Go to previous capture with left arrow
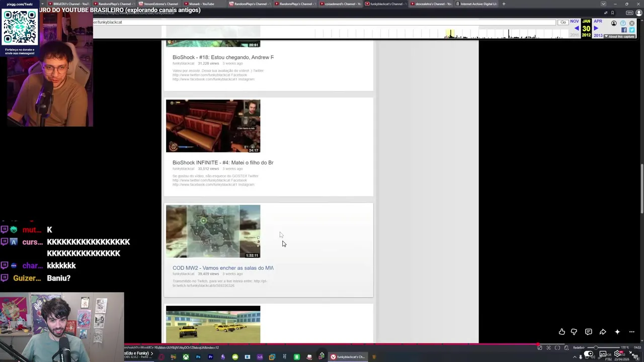Viewport: 644px width, 362px height. [577, 28]
